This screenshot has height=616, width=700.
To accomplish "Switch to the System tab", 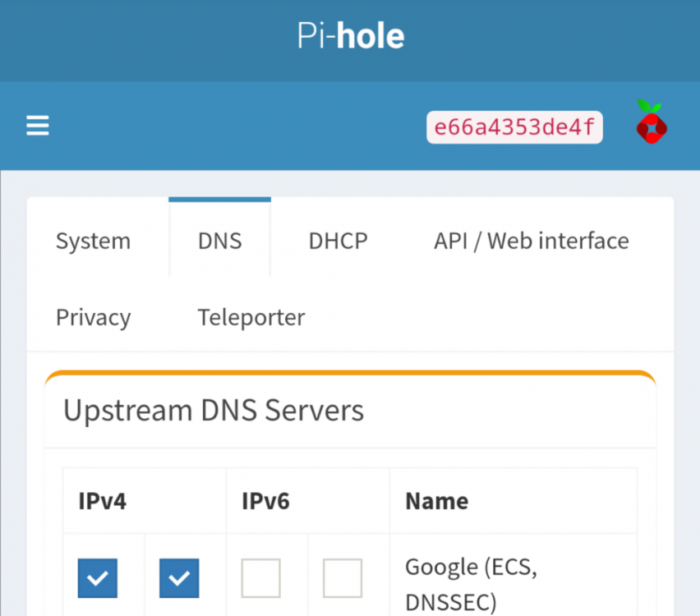I will coord(94,241).
